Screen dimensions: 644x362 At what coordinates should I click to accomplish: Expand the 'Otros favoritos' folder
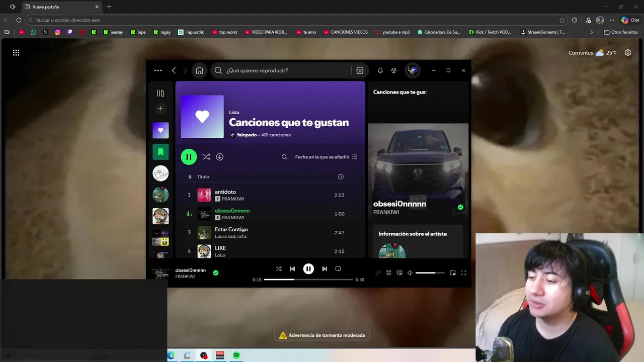[x=621, y=32]
